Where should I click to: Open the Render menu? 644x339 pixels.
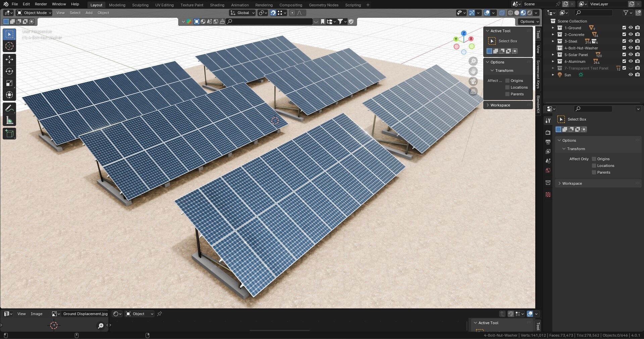pos(41,4)
